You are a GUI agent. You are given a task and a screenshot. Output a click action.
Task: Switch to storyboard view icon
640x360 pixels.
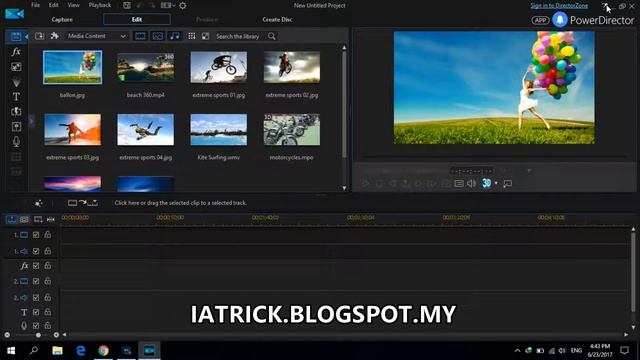(24, 220)
